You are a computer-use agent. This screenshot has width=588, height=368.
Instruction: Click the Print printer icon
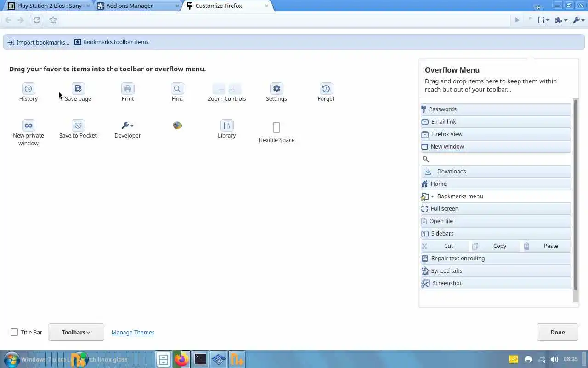click(x=128, y=89)
